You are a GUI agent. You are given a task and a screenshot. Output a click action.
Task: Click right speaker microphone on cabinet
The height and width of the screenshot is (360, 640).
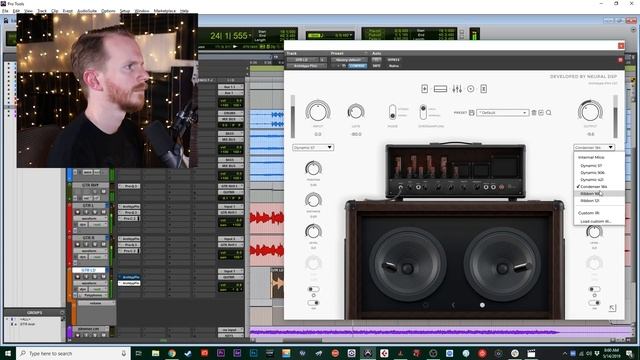pos(522,267)
